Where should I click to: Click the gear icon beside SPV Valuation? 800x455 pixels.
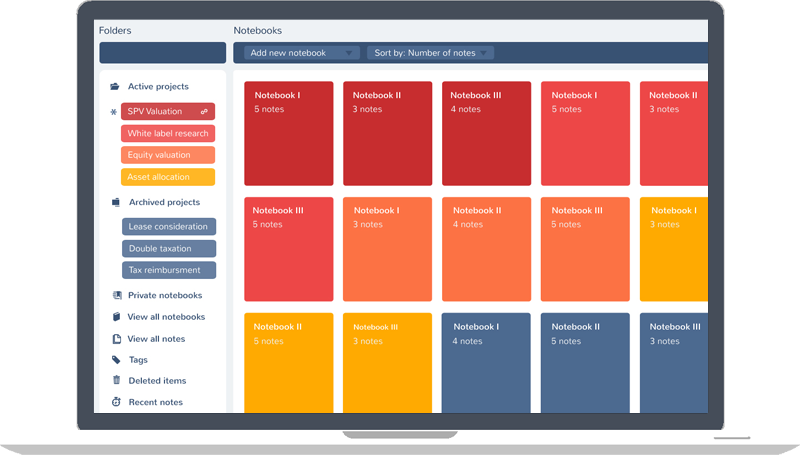(x=113, y=112)
